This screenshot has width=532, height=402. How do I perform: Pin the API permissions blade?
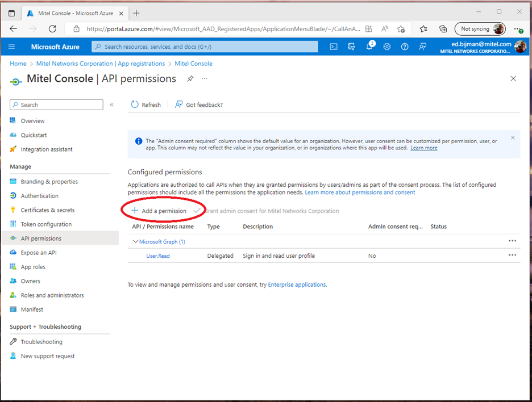(x=190, y=79)
